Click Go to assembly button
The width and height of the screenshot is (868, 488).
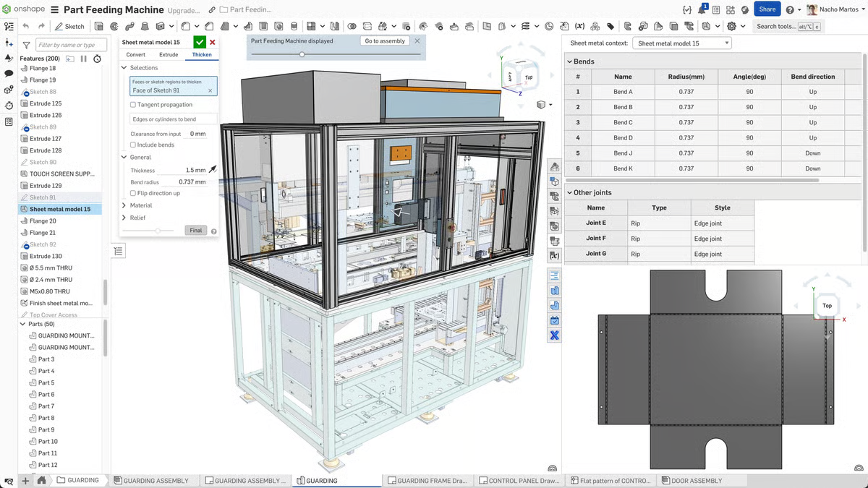click(385, 41)
